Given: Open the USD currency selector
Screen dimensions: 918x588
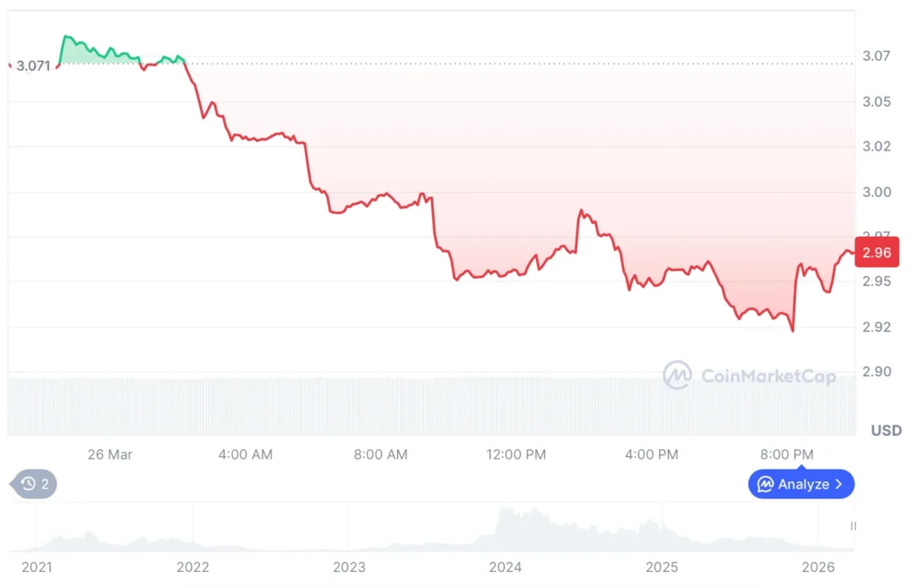Looking at the screenshot, I should 885,430.
